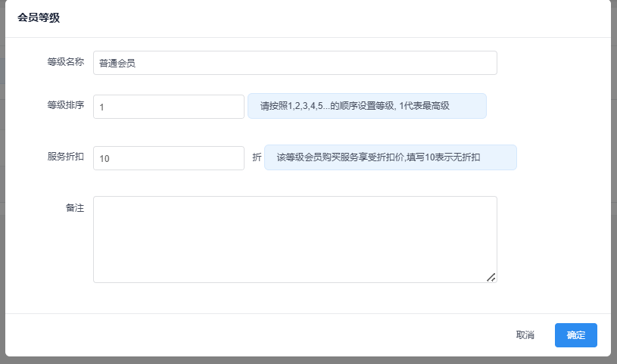Focus the 等级排序 number field

click(x=168, y=107)
